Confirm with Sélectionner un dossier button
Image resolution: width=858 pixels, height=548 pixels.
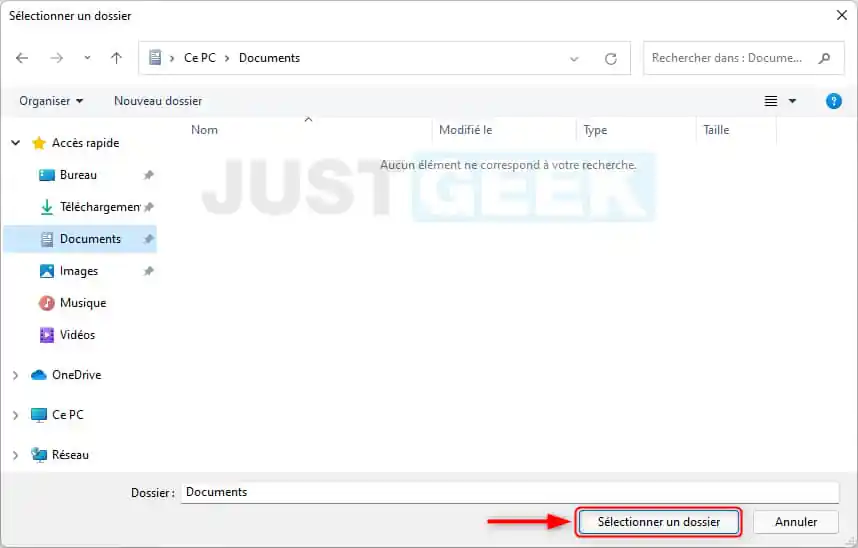(659, 522)
